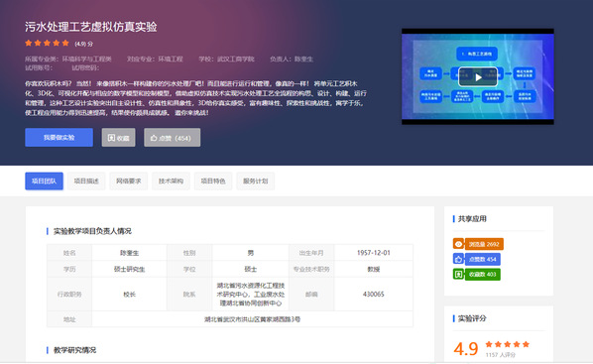This screenshot has width=593, height=364.
Task: Click the last star in 实验评分 panel
Action: 526,344
